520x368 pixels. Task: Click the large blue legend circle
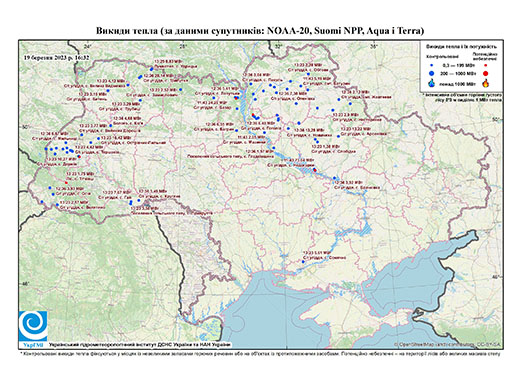432,73
